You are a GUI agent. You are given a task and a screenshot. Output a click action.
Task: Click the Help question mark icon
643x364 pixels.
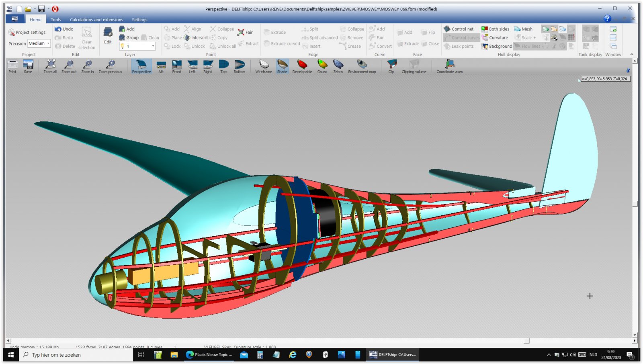[x=607, y=18]
